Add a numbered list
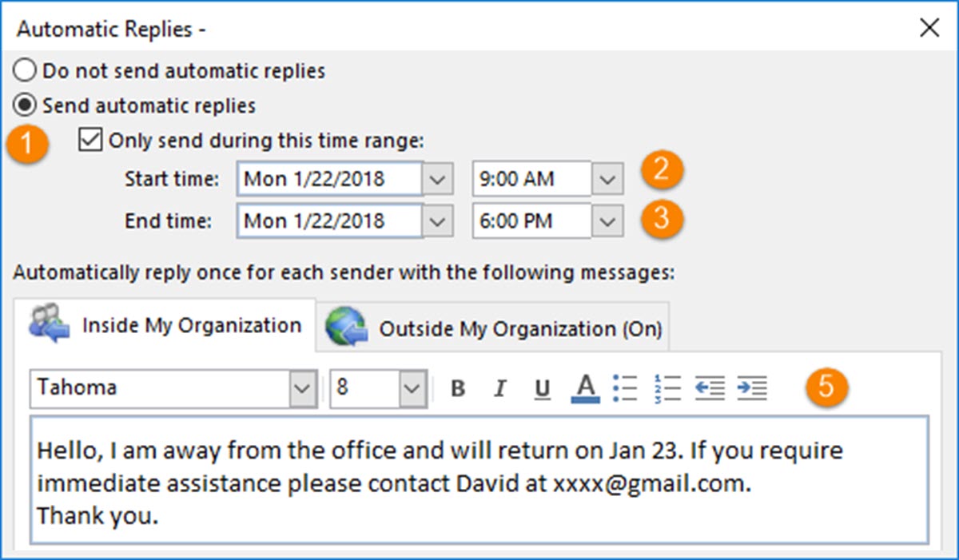 pos(670,388)
